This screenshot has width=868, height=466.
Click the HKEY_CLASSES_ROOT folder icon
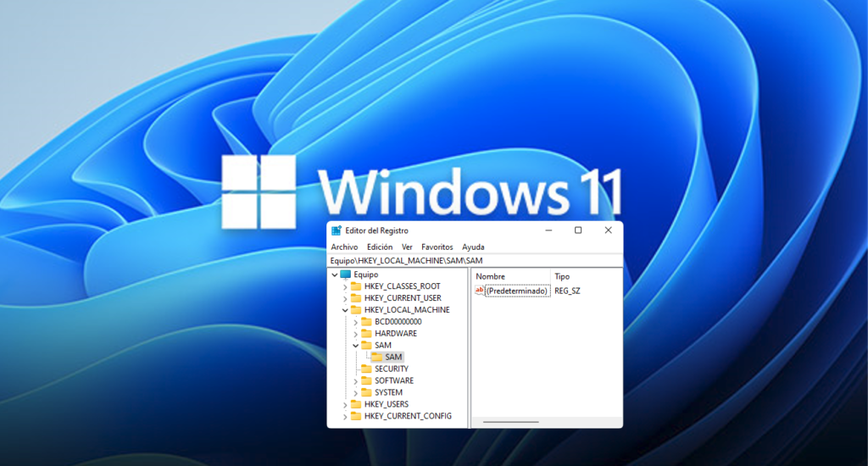point(356,286)
